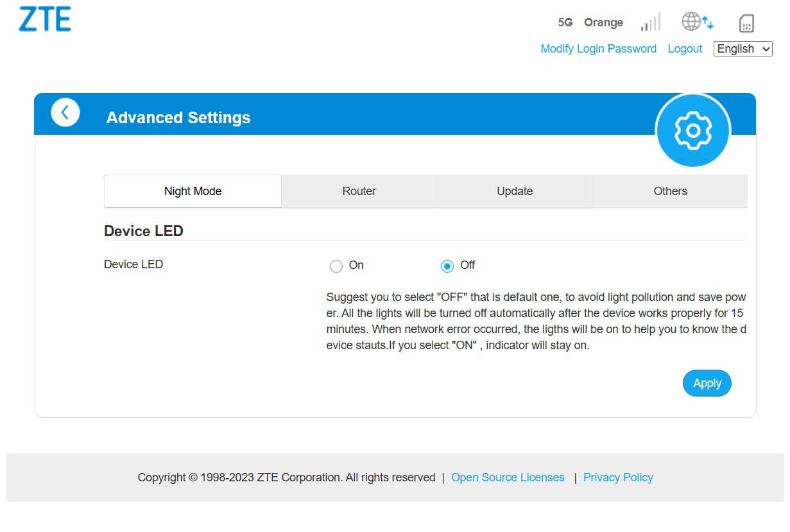Click the 5G network indicator

(x=565, y=22)
